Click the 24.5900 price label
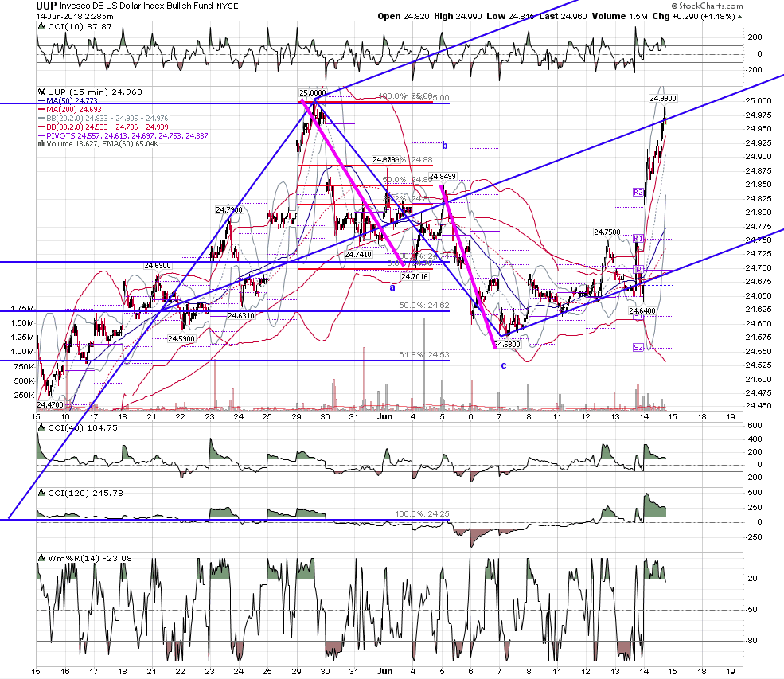Viewport: 784px width, 679px height. (x=181, y=338)
